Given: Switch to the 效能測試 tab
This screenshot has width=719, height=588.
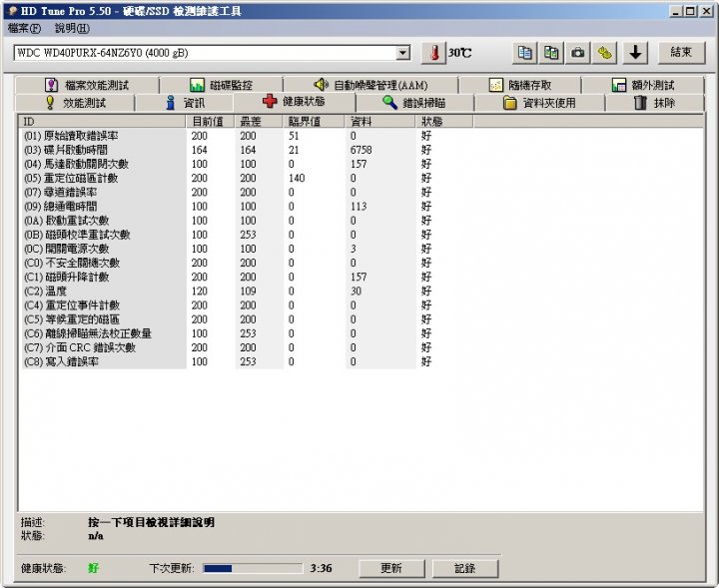Looking at the screenshot, I should coord(75,103).
